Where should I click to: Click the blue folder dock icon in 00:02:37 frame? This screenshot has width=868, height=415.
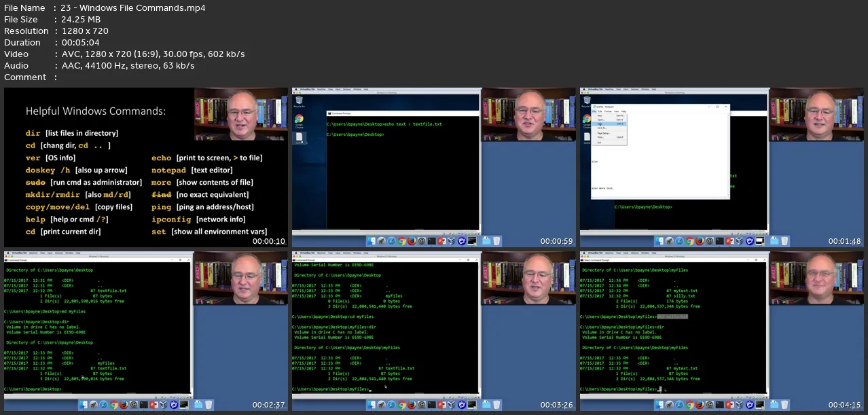tap(198, 404)
